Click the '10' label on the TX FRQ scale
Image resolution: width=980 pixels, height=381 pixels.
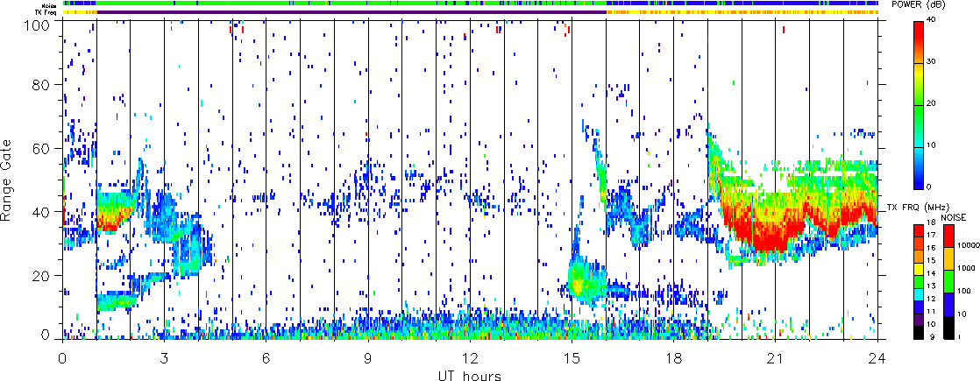(931, 324)
